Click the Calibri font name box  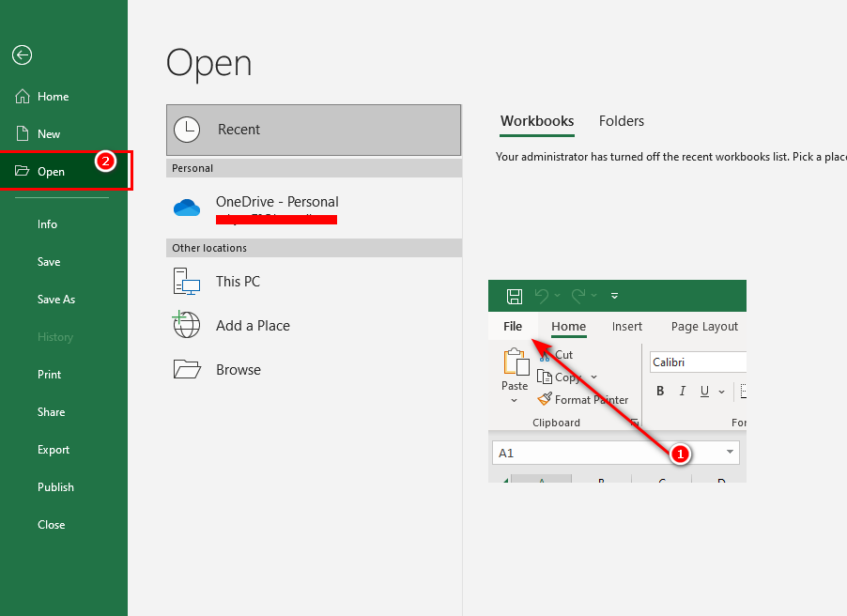click(697, 362)
